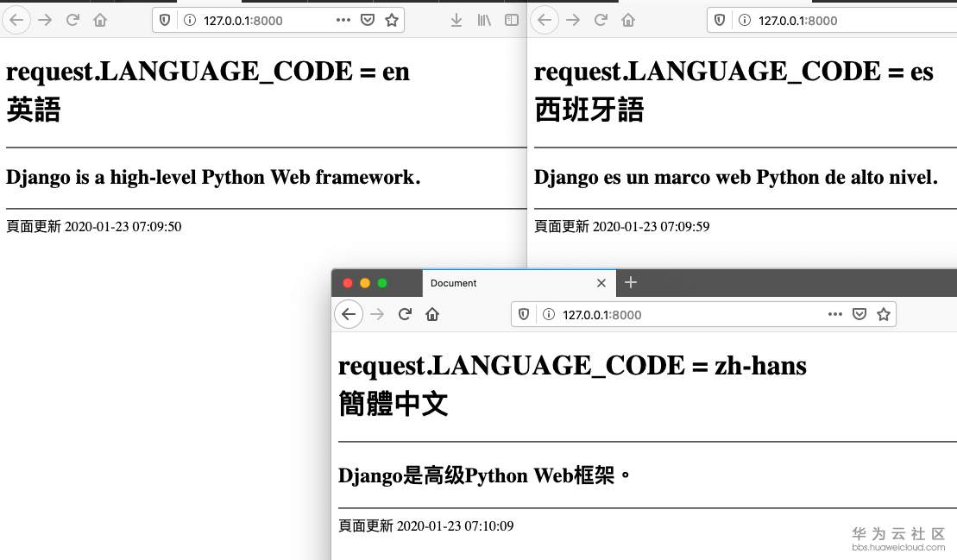Open tracking protection shield in Spanish window

[720, 20]
